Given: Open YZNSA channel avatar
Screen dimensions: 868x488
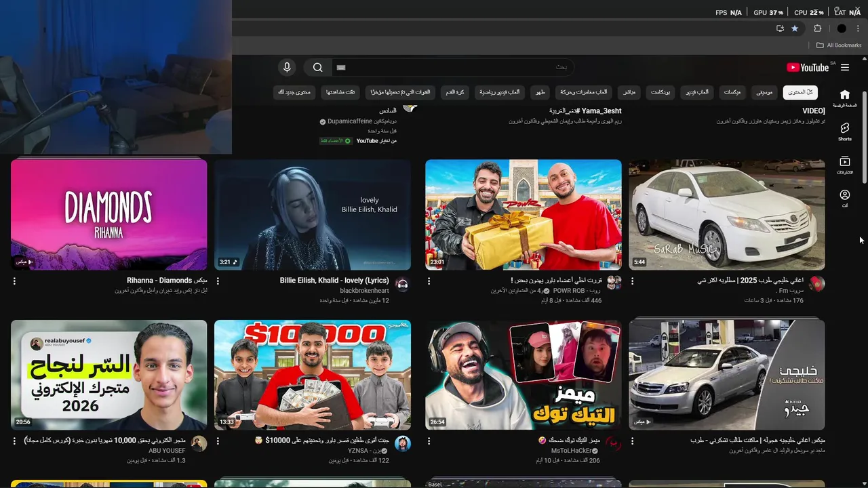Looking at the screenshot, I should (x=403, y=444).
